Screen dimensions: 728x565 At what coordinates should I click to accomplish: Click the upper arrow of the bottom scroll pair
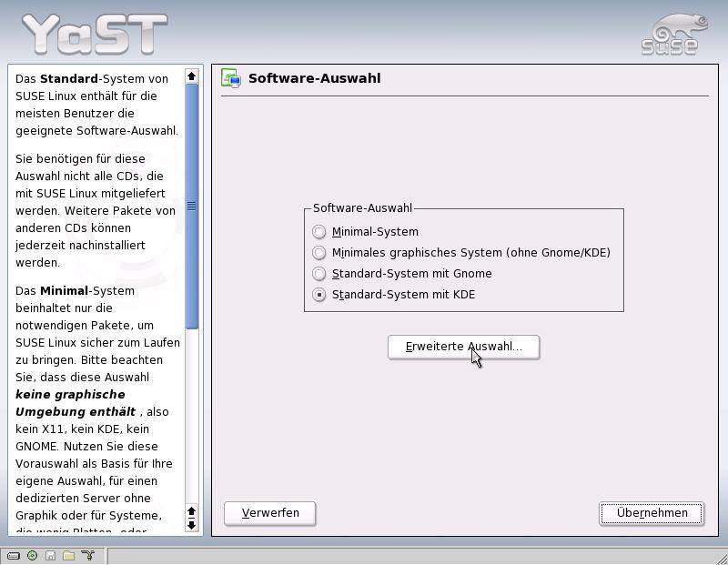pyautogui.click(x=191, y=511)
